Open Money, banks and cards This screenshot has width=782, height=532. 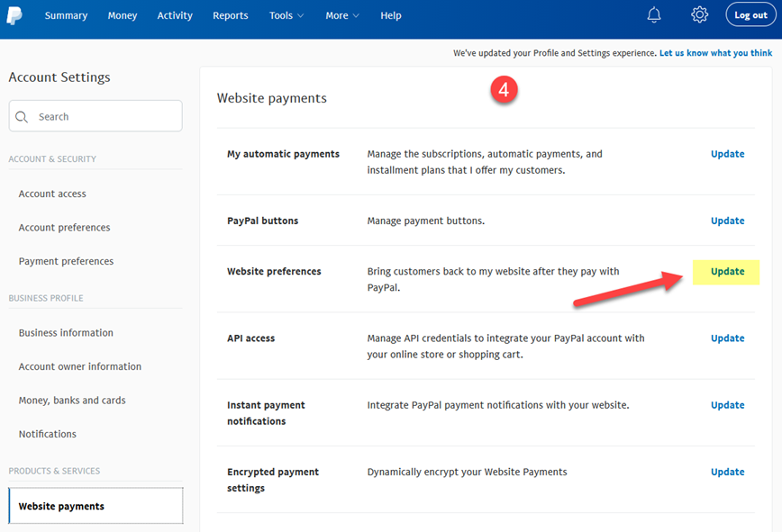point(72,401)
